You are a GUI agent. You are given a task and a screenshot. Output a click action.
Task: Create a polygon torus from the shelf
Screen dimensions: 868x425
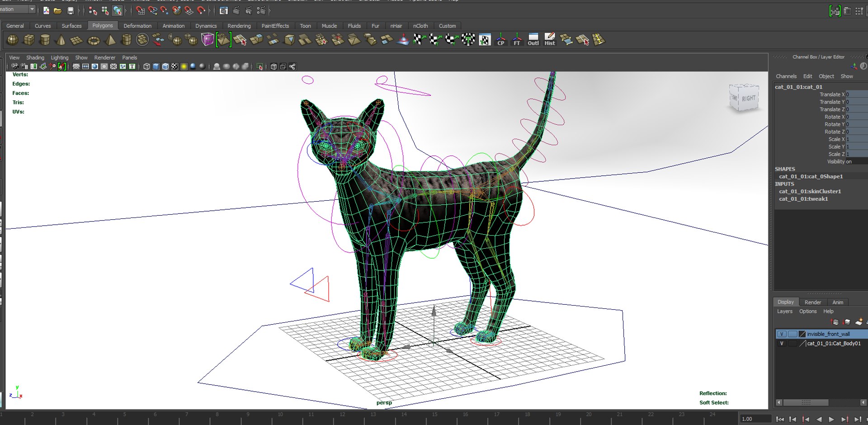click(x=94, y=41)
